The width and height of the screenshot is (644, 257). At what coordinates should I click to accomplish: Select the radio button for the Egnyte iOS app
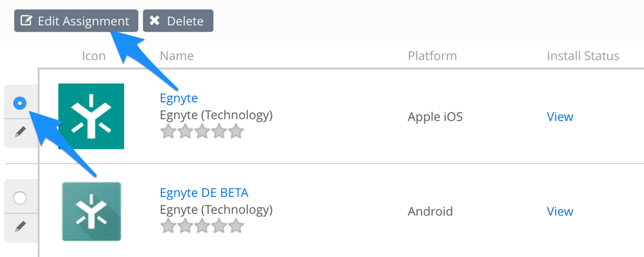click(20, 103)
